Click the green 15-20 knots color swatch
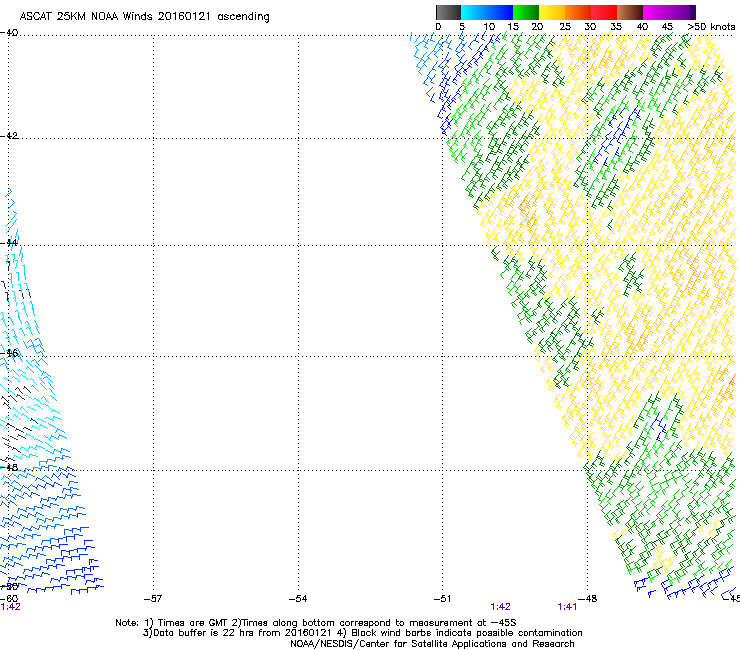 [x=526, y=12]
